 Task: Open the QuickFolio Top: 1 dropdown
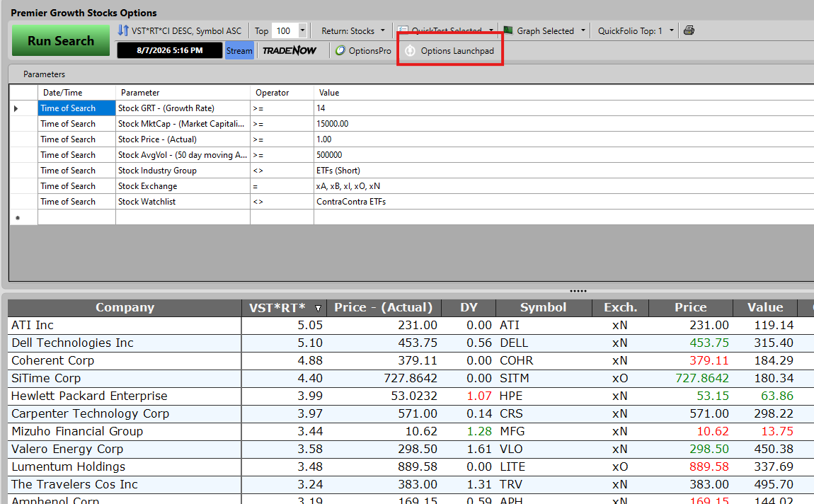point(636,30)
